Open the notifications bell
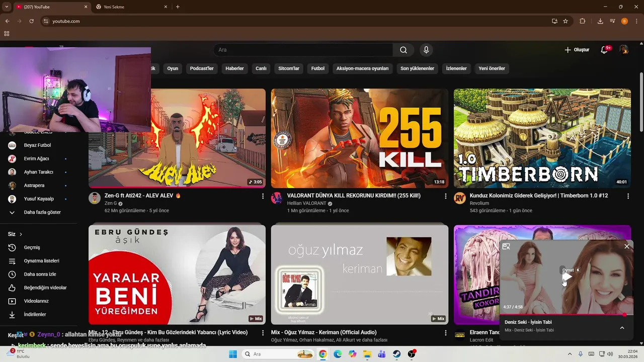The image size is (644, 362). point(605,50)
